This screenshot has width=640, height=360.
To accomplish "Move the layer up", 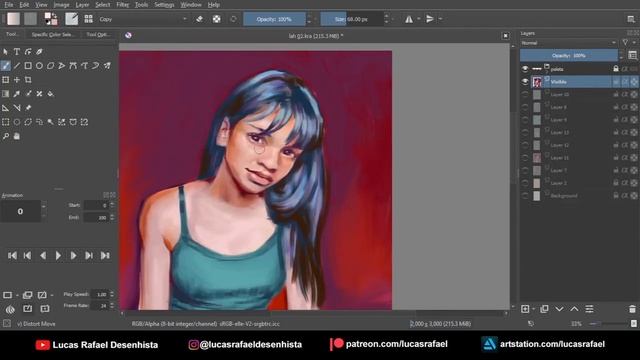I will click(574, 309).
